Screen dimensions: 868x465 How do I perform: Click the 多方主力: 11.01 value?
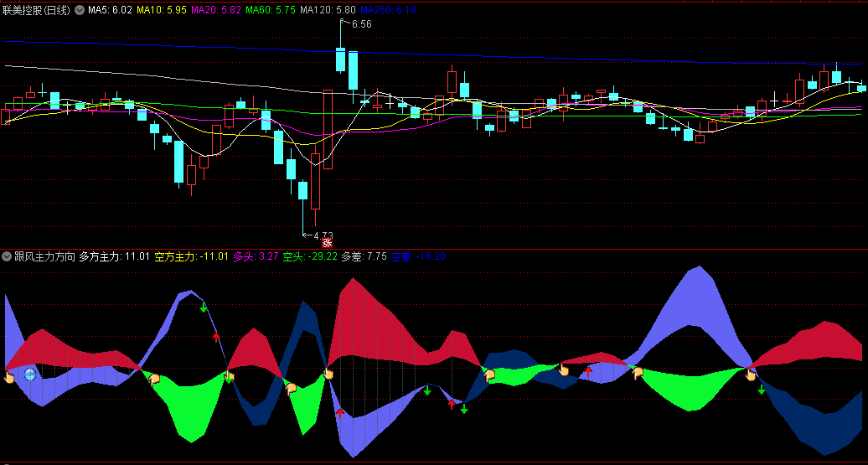tap(115, 256)
